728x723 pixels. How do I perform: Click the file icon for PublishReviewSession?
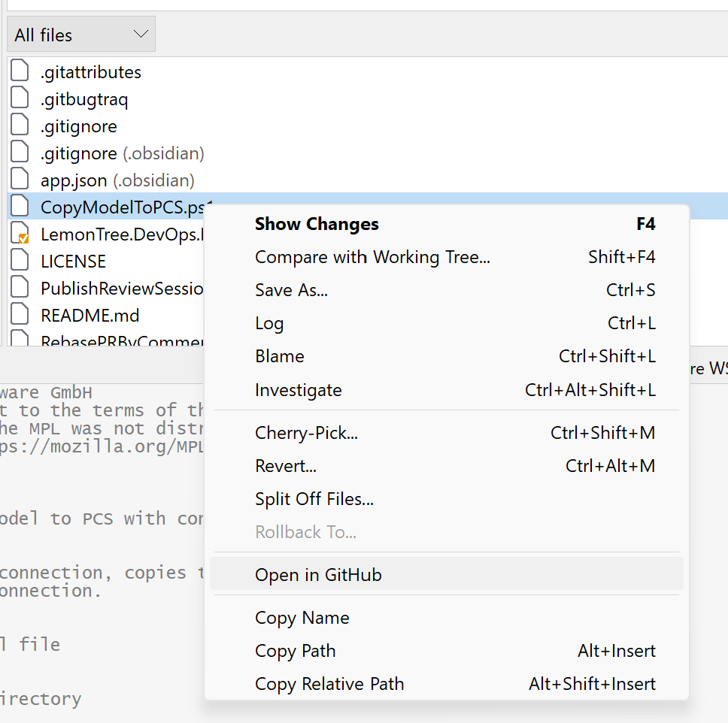(x=20, y=289)
